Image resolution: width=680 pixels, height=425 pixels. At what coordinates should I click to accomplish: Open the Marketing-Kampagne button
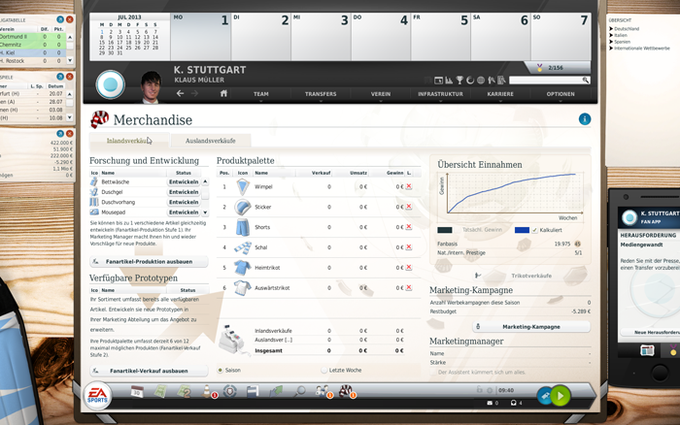click(531, 327)
